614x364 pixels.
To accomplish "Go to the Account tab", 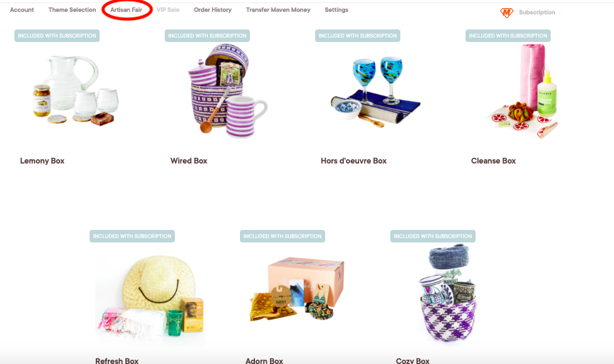I will (22, 10).
